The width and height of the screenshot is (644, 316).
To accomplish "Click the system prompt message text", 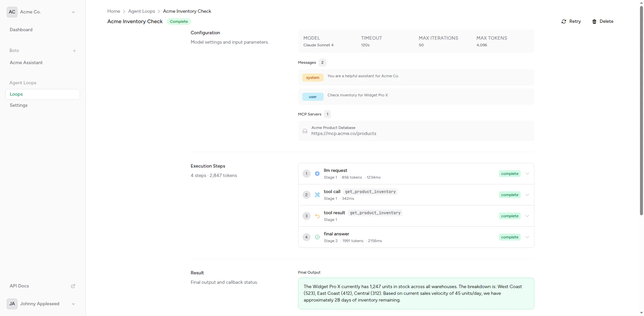I will pos(363,76).
